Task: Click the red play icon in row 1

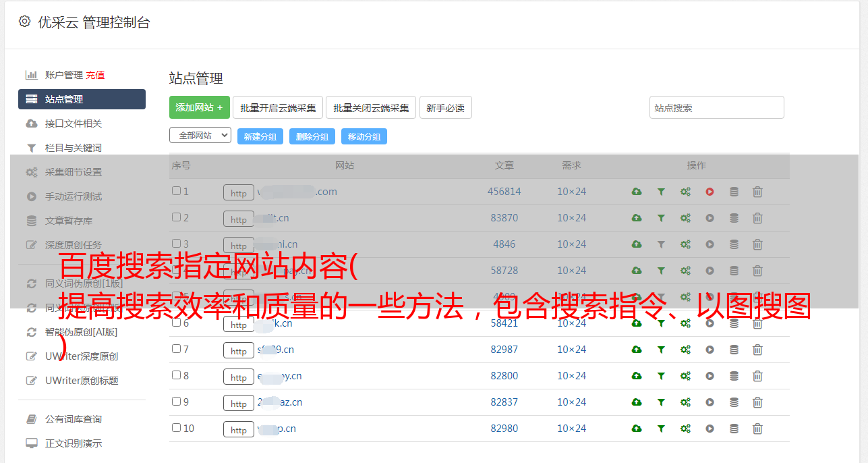Action: 710,192
